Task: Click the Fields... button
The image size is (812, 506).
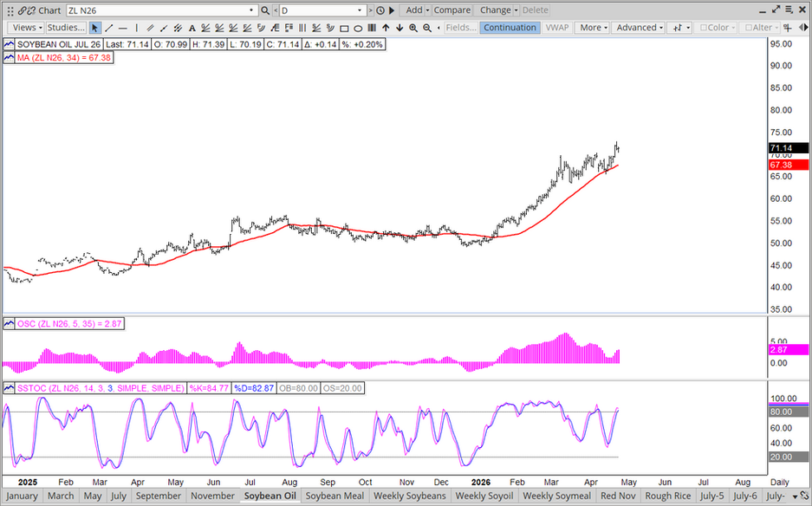Action: pos(461,28)
